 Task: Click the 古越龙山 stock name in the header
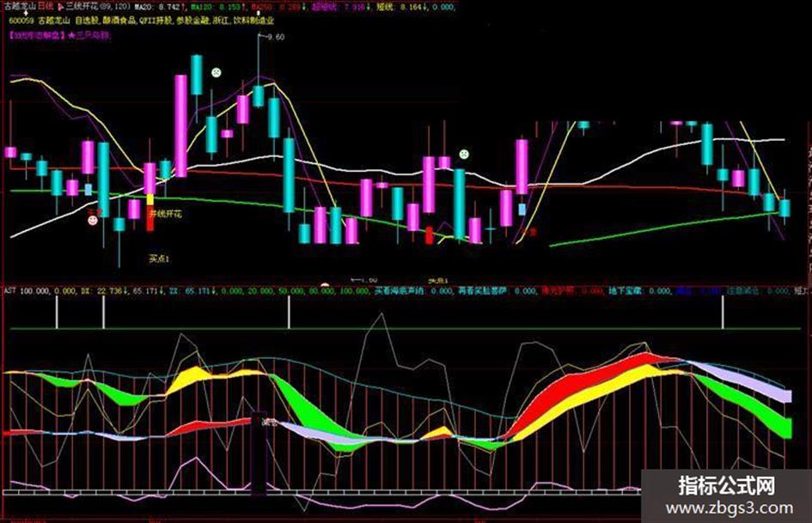point(21,7)
